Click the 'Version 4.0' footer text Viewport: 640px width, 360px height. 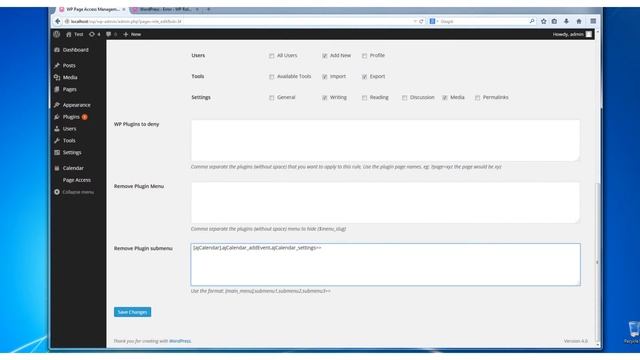[576, 341]
